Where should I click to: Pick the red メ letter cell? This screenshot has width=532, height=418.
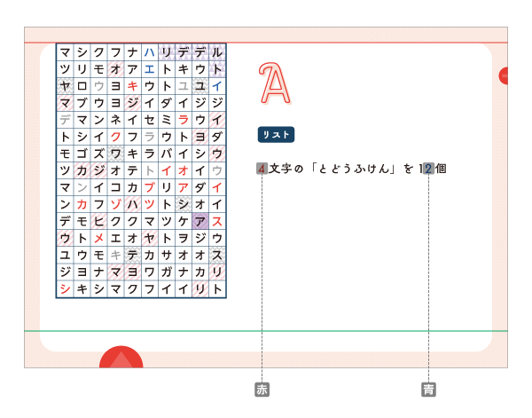click(98, 239)
